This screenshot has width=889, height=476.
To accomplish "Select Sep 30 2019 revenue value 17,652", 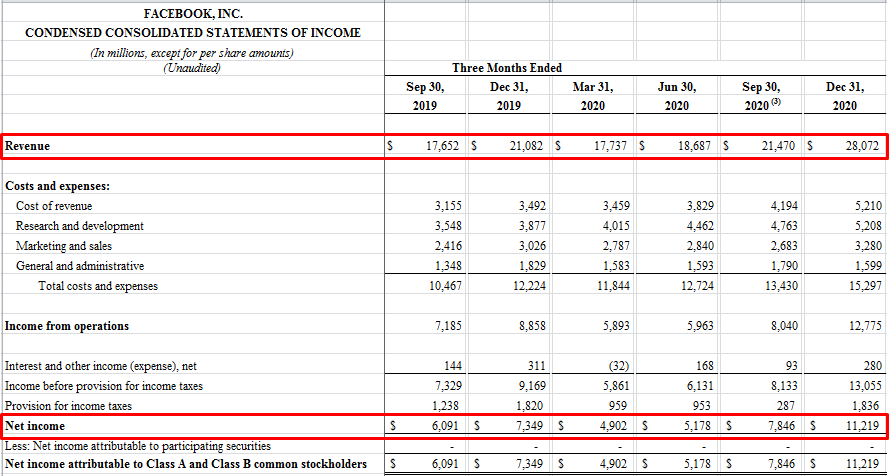I will pyautogui.click(x=444, y=146).
